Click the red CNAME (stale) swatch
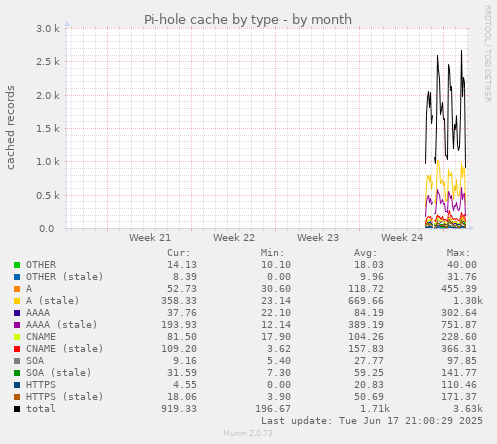This screenshot has width=497, height=444. point(17,349)
